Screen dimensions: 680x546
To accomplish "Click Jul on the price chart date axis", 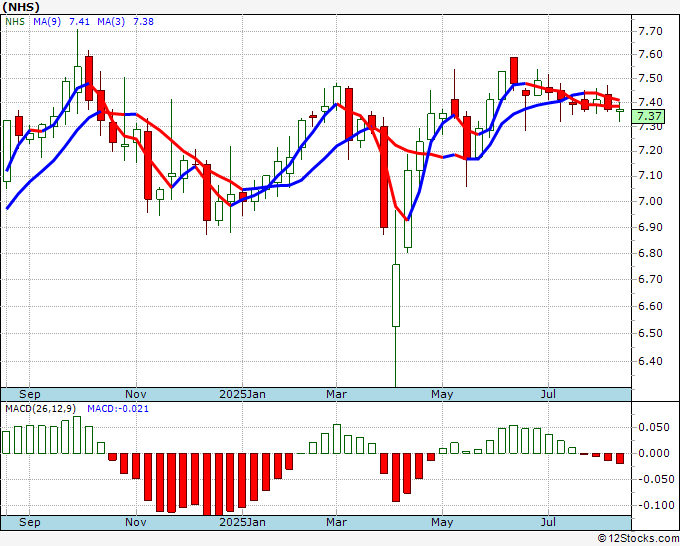I will [549, 394].
